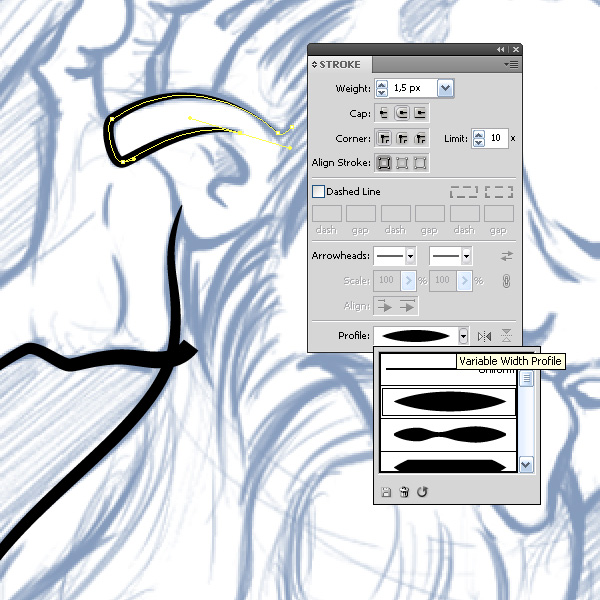600x600 pixels.
Task: Select the Round Cap icon
Action: click(x=402, y=113)
